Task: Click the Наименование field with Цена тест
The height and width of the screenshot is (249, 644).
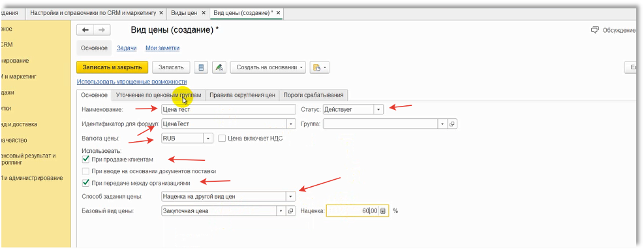Action: [x=229, y=110]
